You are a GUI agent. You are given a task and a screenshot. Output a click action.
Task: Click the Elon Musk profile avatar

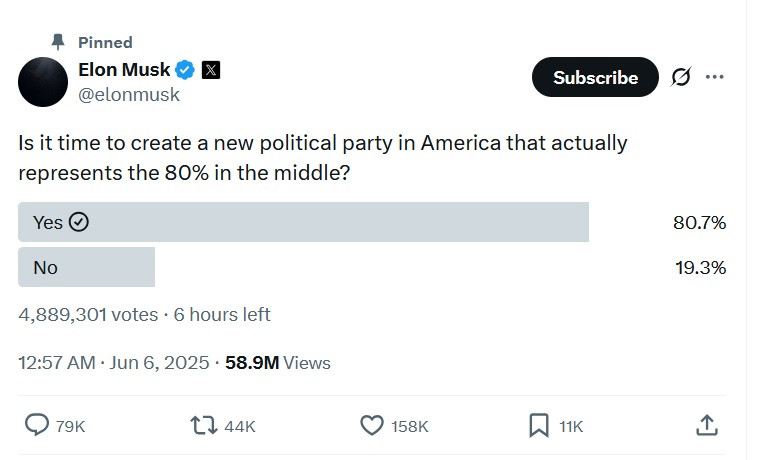point(43,82)
